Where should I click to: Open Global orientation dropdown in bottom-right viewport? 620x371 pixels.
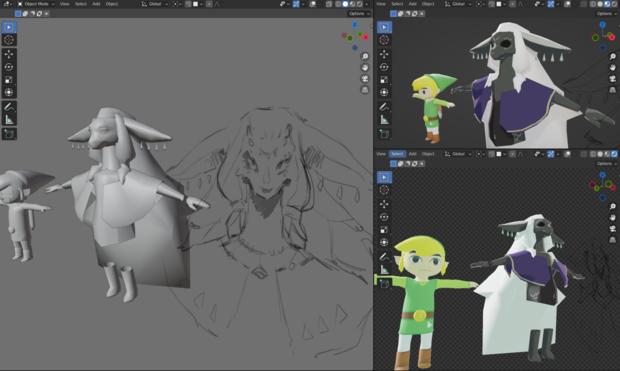point(458,154)
